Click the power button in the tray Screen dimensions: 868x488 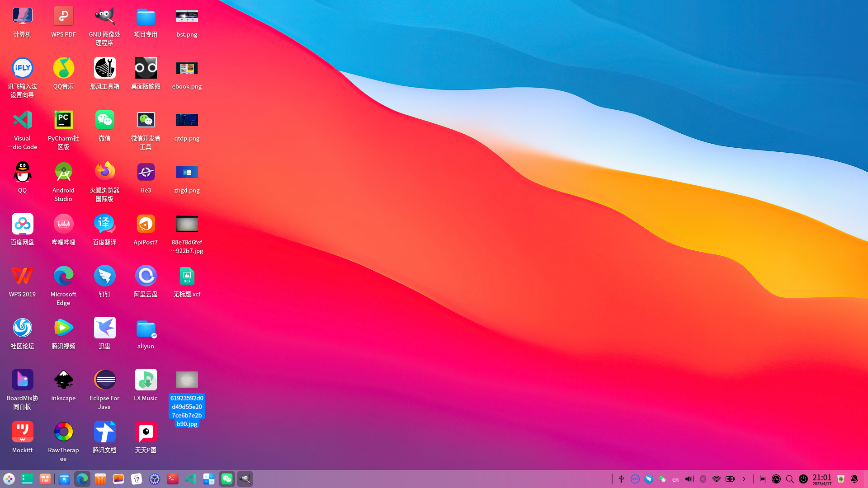[x=803, y=479]
